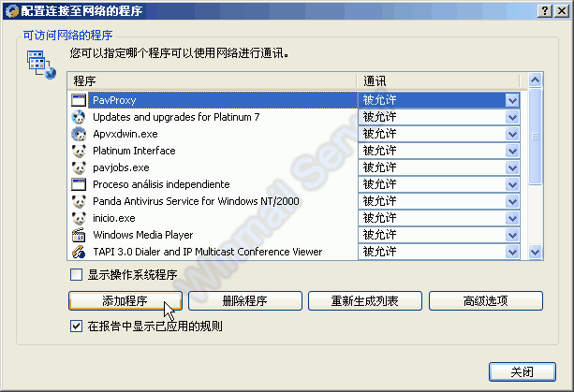Open 高级选项 advanced options
Image resolution: width=574 pixels, height=392 pixels.
[x=485, y=301]
